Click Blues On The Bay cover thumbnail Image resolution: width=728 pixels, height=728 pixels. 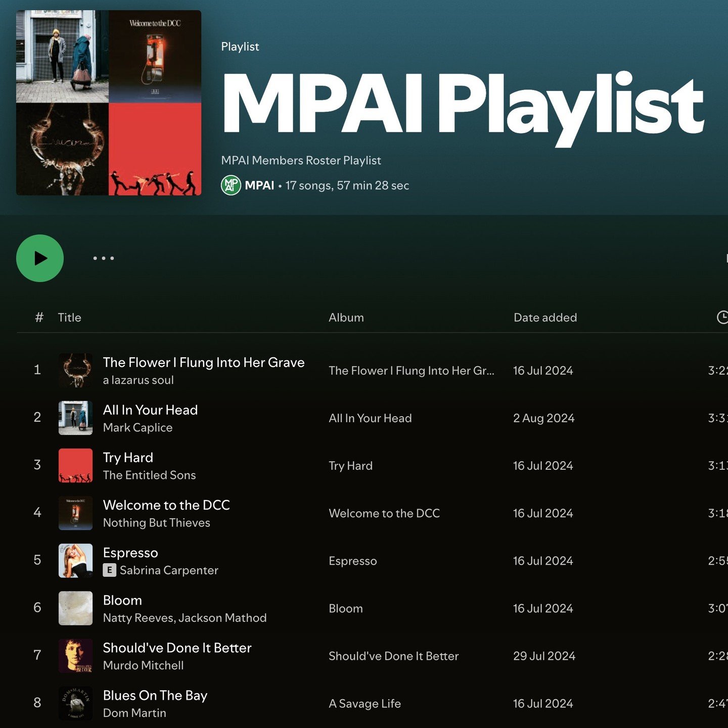click(x=75, y=703)
